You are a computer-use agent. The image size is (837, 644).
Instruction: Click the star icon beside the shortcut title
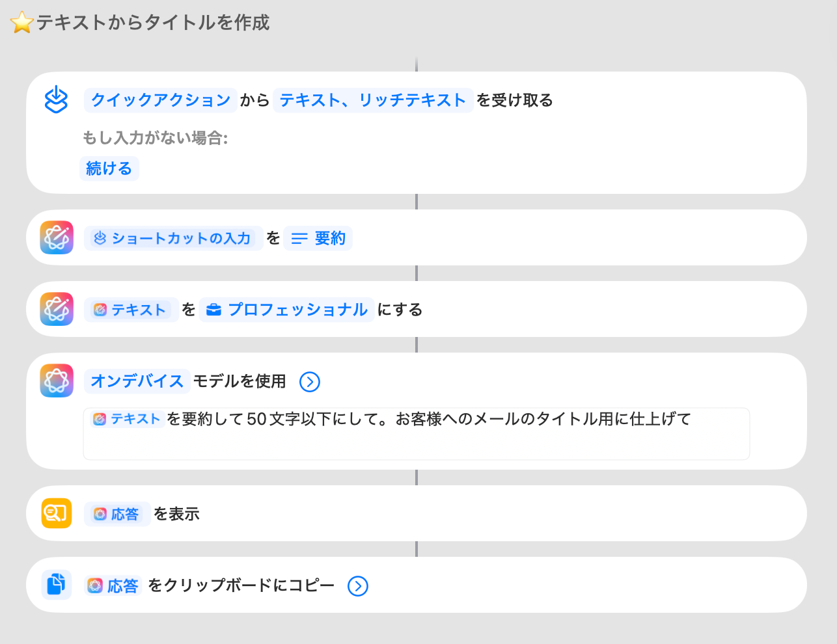pyautogui.click(x=21, y=23)
